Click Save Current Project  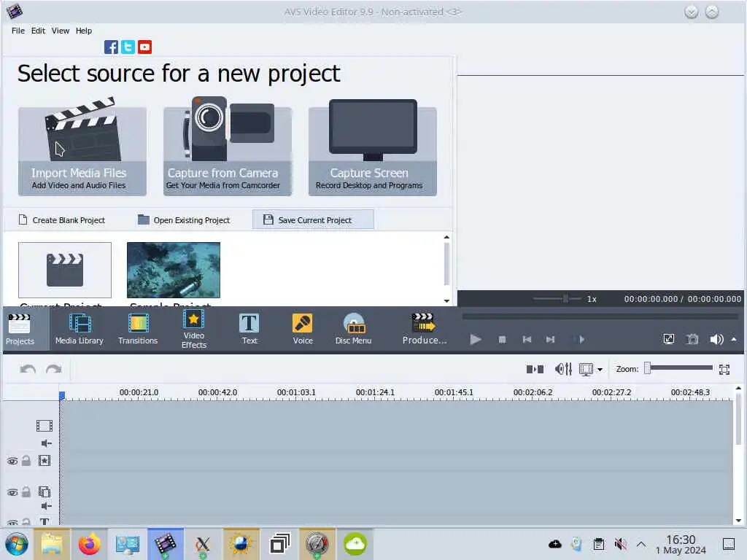tap(313, 219)
